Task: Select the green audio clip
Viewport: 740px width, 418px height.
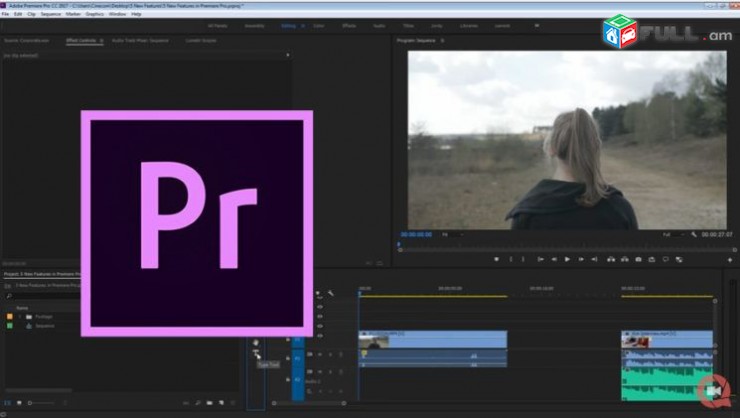Action: point(667,385)
